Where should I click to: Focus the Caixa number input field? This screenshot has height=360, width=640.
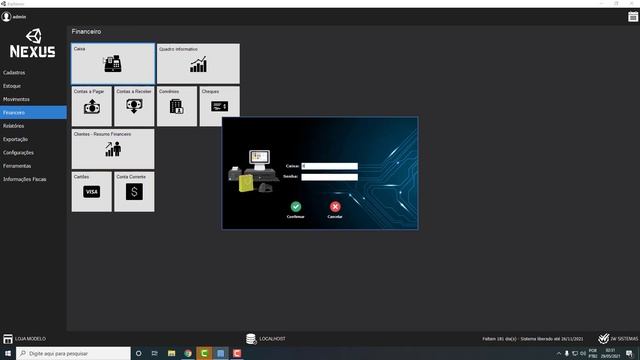click(329, 166)
